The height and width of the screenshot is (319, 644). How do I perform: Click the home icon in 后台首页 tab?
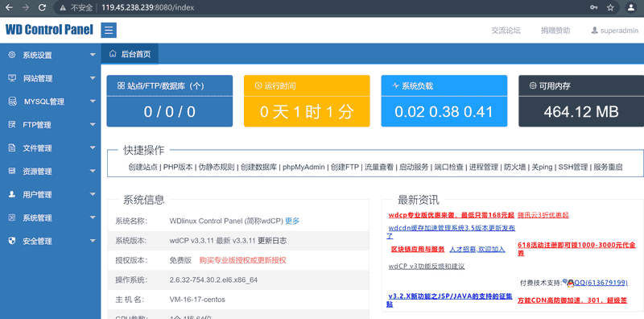tap(112, 54)
